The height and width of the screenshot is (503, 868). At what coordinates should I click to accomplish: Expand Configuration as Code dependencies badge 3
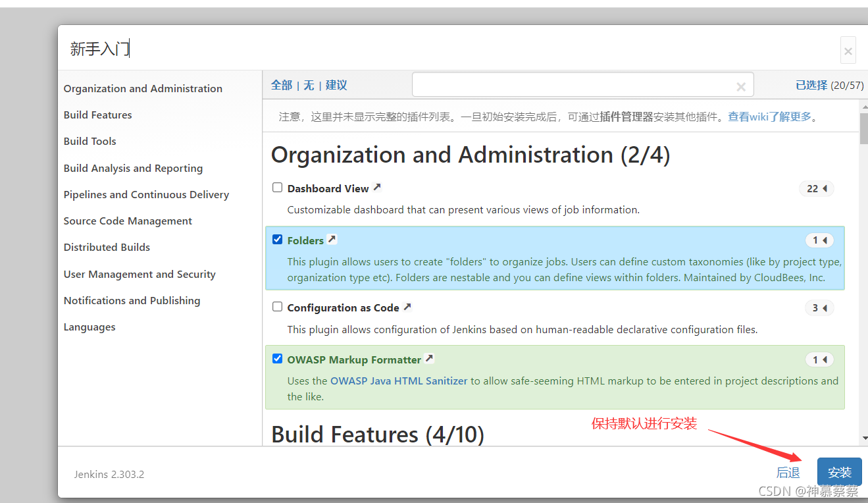(x=819, y=307)
